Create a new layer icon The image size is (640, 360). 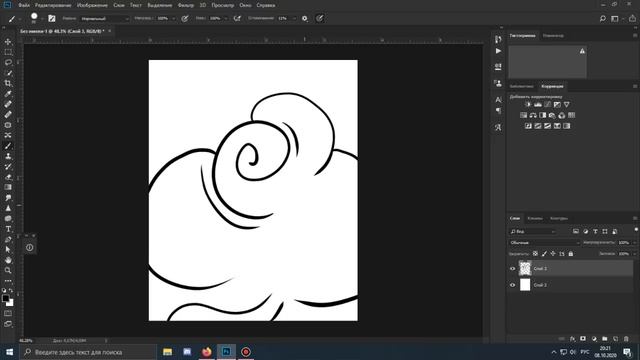pyautogui.click(x=615, y=339)
